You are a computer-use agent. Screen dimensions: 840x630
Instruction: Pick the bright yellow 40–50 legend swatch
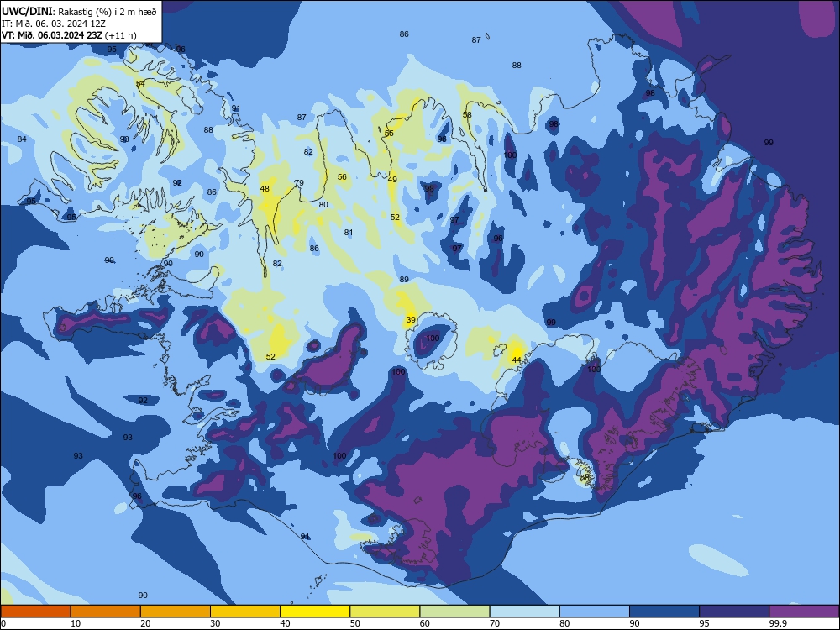click(x=315, y=612)
